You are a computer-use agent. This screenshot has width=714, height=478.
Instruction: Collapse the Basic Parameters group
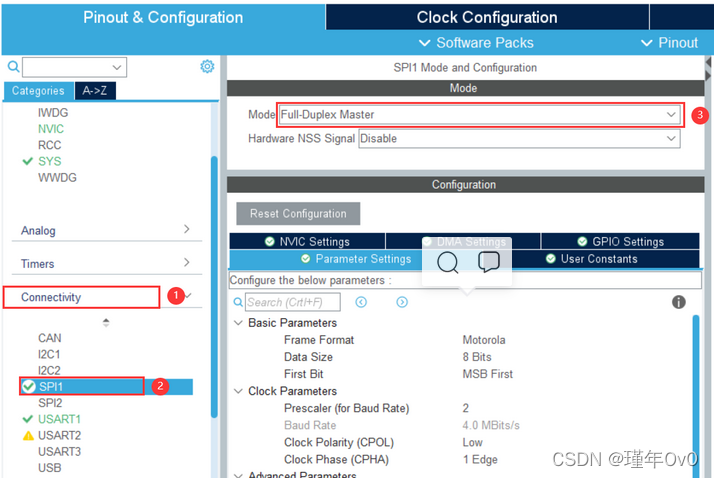click(x=238, y=323)
